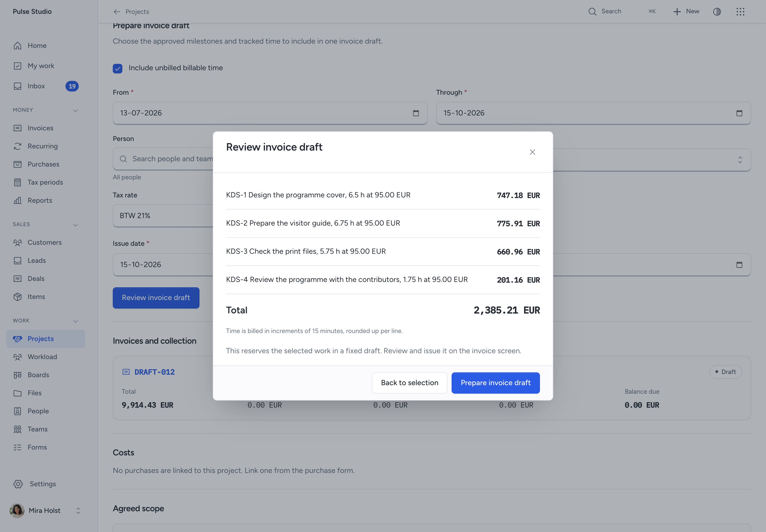Click the From date field 13-07-2026
766x532 pixels.
(270, 113)
